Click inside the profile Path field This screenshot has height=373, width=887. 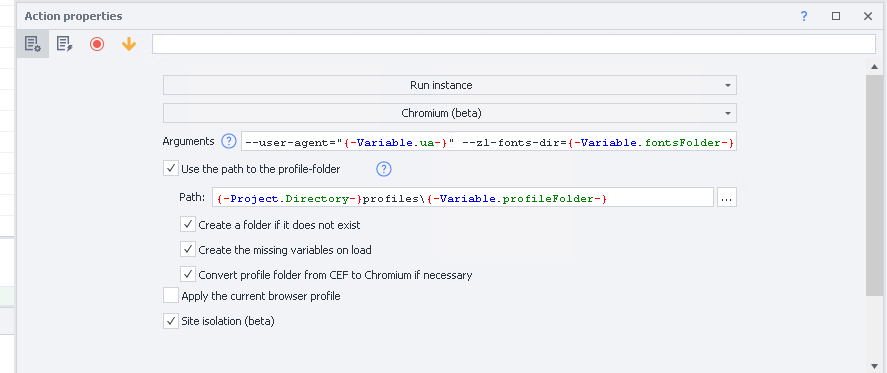click(x=463, y=198)
